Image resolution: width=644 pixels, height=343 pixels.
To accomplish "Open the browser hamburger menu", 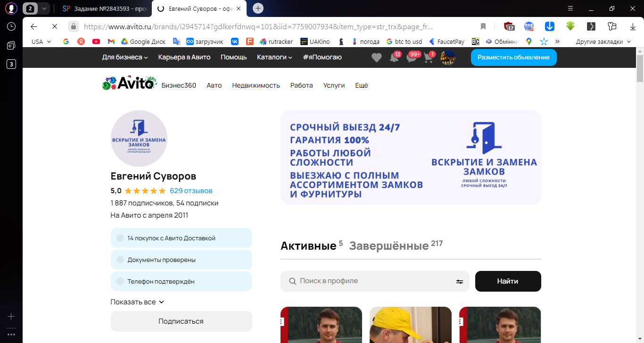I will coord(571,8).
